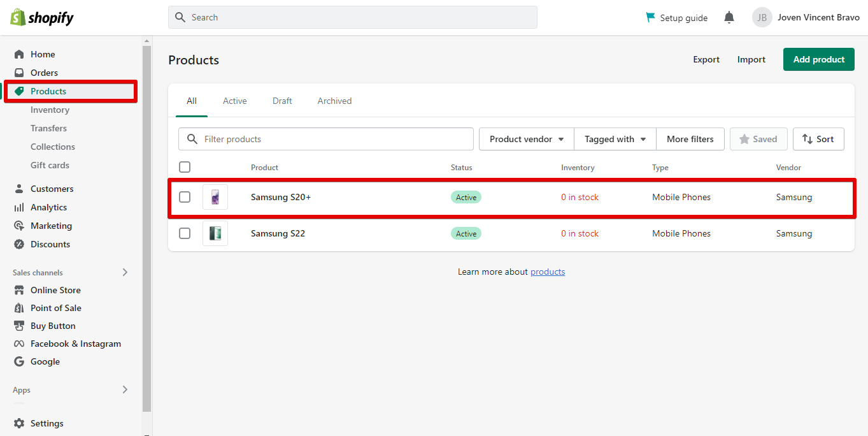Open the Product vendor filter dropdown

click(x=527, y=139)
